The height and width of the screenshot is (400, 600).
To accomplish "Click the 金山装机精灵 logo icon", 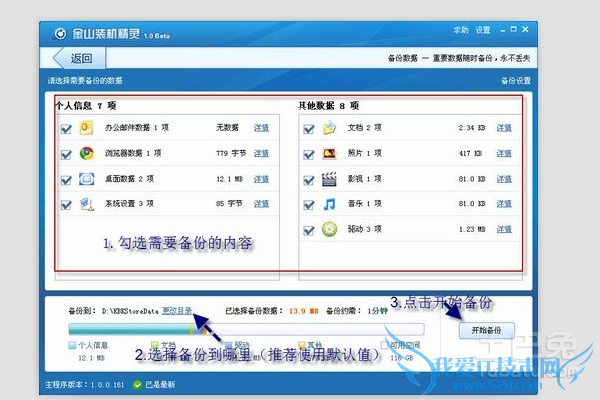I will 60,34.
